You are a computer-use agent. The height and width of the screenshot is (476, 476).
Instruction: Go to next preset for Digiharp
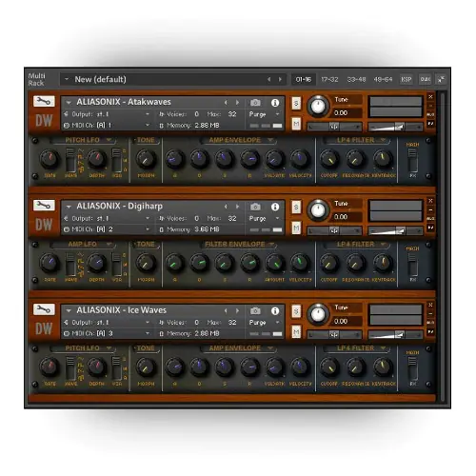237,207
